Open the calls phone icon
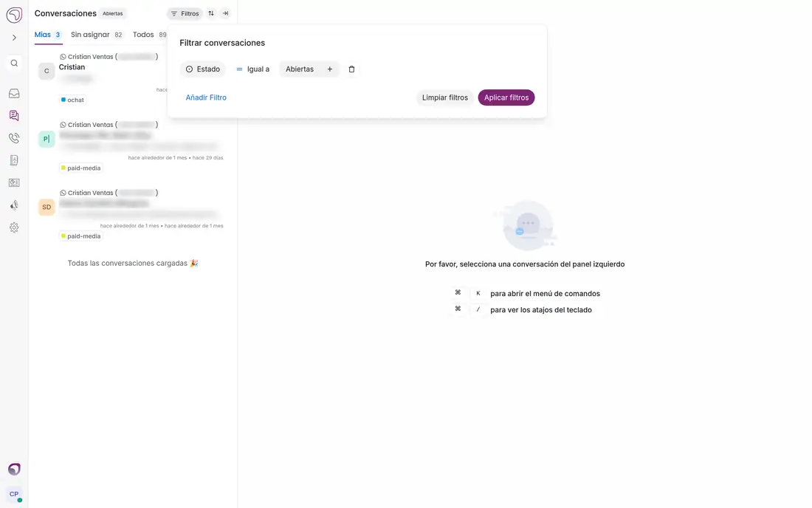The image size is (812, 508). [x=14, y=138]
